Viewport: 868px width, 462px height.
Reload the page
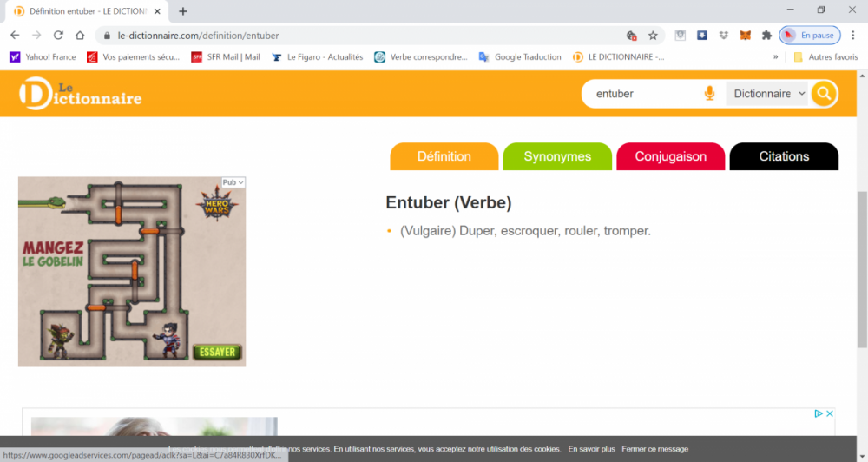point(58,36)
